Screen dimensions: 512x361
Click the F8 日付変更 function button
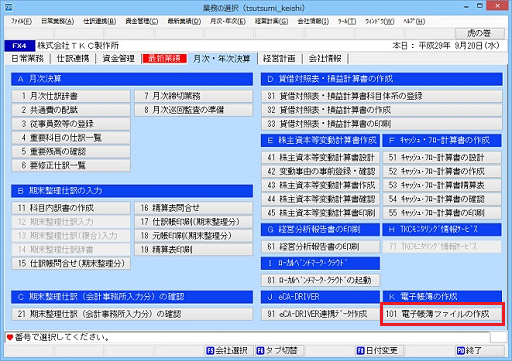(379, 350)
